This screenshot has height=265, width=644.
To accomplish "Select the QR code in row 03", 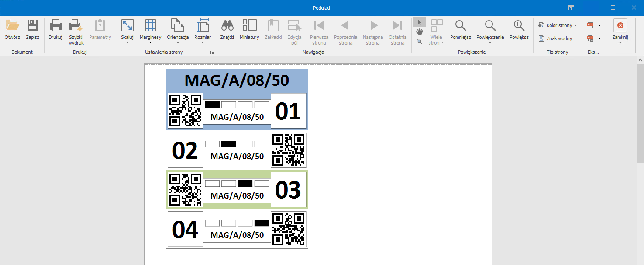I will [x=185, y=189].
